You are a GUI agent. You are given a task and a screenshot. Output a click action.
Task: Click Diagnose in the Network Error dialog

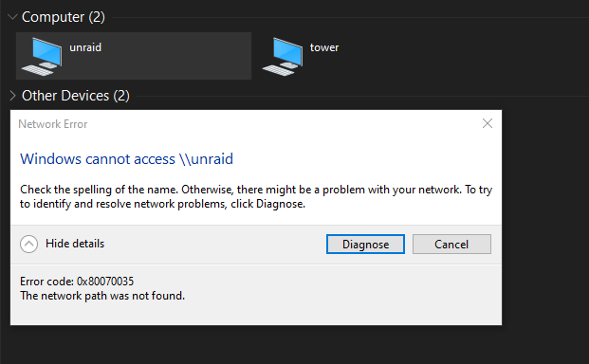pos(365,245)
